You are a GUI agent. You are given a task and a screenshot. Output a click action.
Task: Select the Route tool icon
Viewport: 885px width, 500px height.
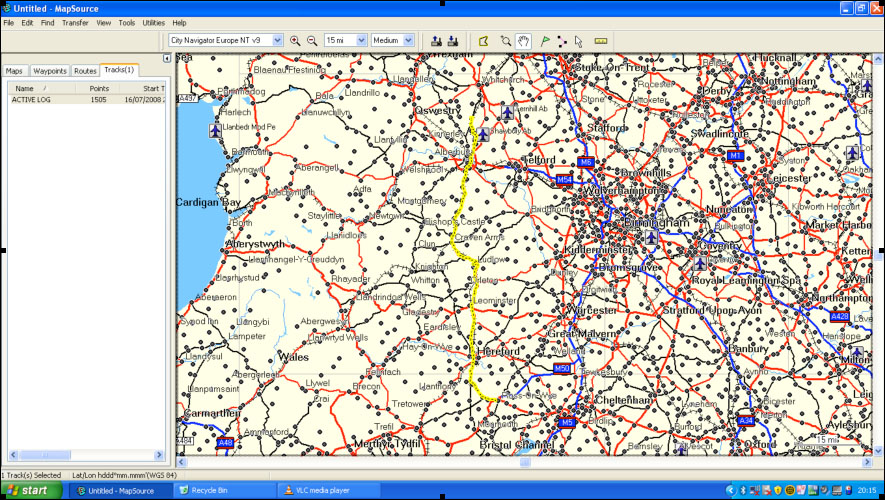click(562, 41)
